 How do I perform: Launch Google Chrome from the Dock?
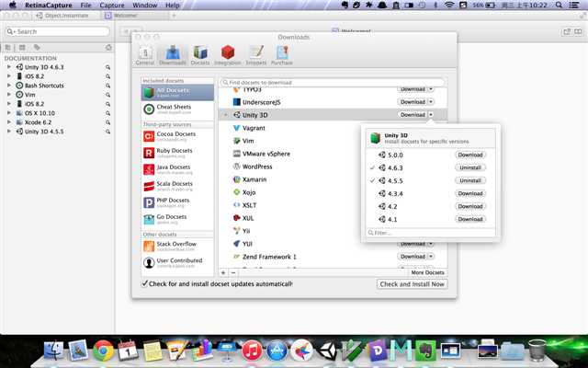pos(103,350)
